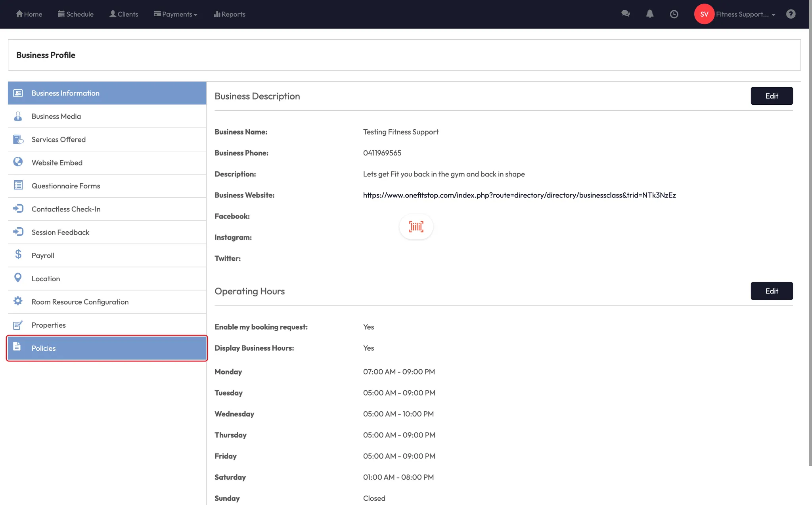812x505 pixels.
Task: Edit the Business Description section
Action: [771, 96]
